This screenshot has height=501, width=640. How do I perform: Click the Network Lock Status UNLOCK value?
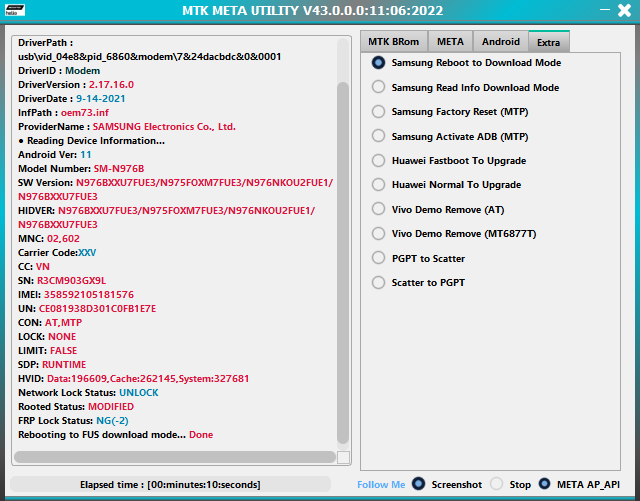pyautogui.click(x=139, y=393)
